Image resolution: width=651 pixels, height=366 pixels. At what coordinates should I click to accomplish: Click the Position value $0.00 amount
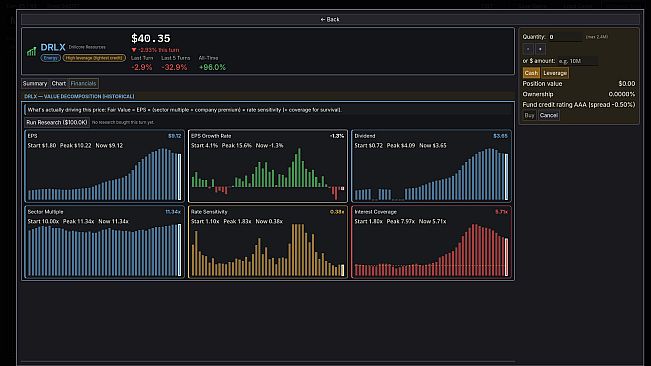[627, 84]
